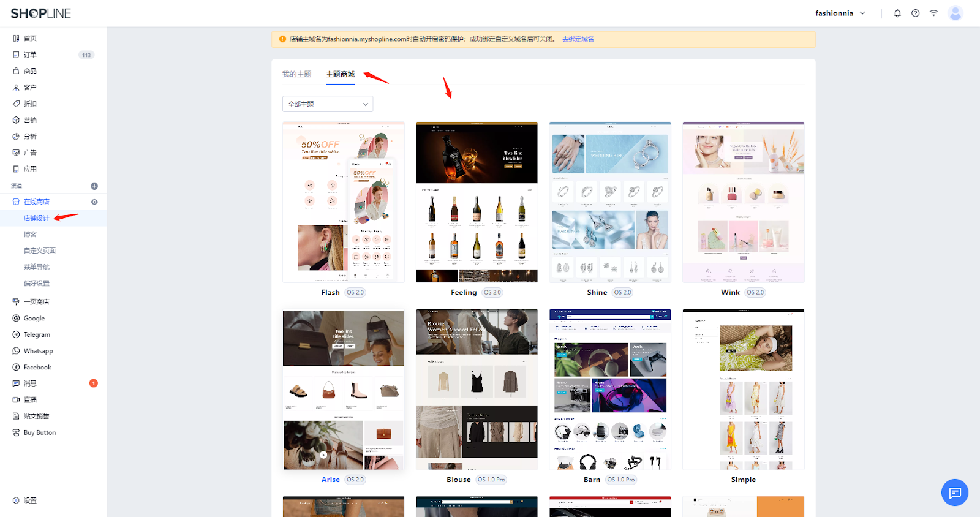Switch to the My Themes tab

[x=296, y=74]
